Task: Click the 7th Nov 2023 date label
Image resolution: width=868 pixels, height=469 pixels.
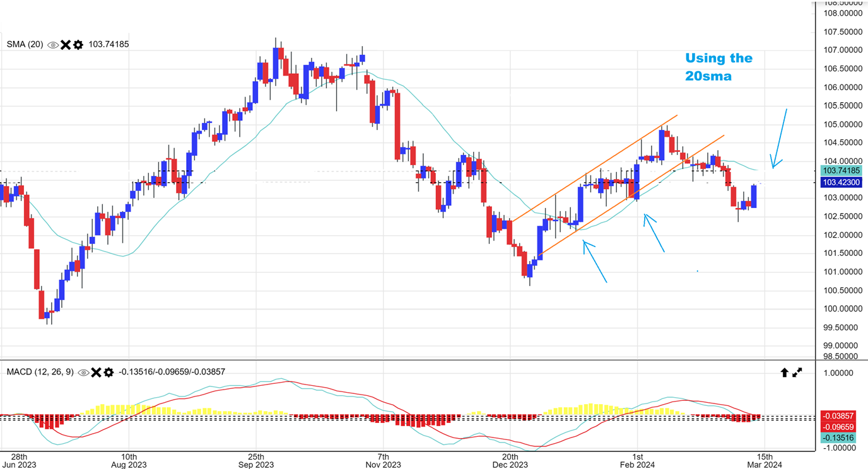Action: pyautogui.click(x=382, y=460)
